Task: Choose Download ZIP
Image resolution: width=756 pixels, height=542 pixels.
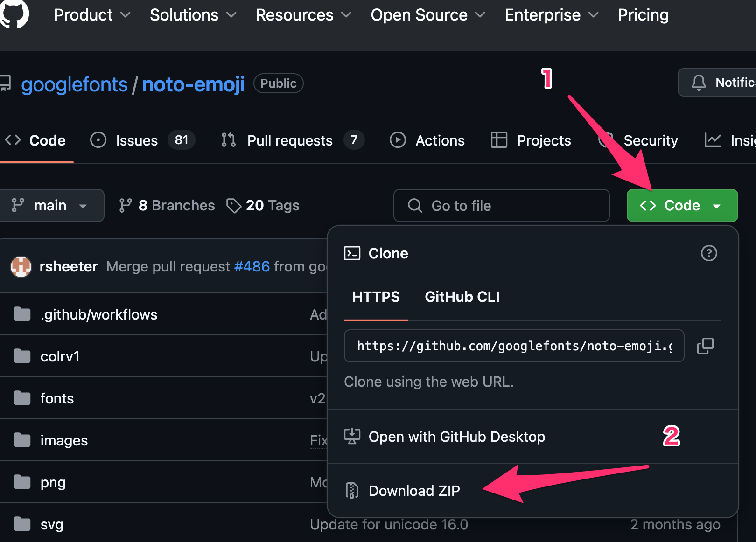Action: 532,491
